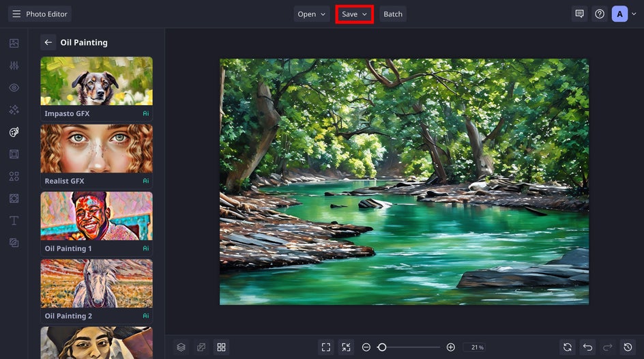Click the fit to screen icon
This screenshot has width=644, height=359.
(x=326, y=347)
